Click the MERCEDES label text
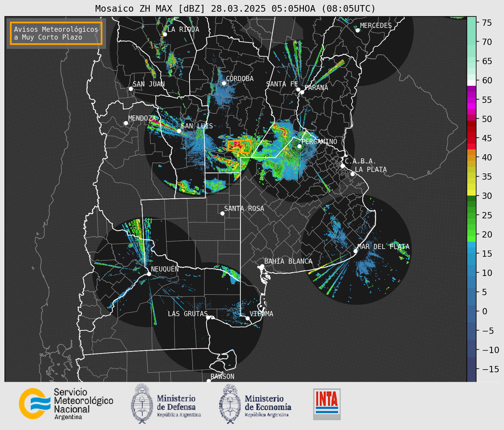The image size is (504, 430). point(376,25)
